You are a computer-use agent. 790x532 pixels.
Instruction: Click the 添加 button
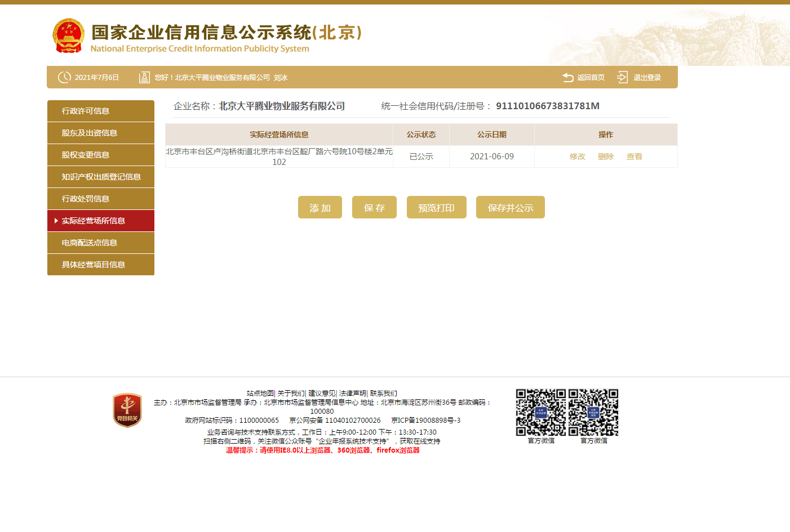tap(320, 207)
